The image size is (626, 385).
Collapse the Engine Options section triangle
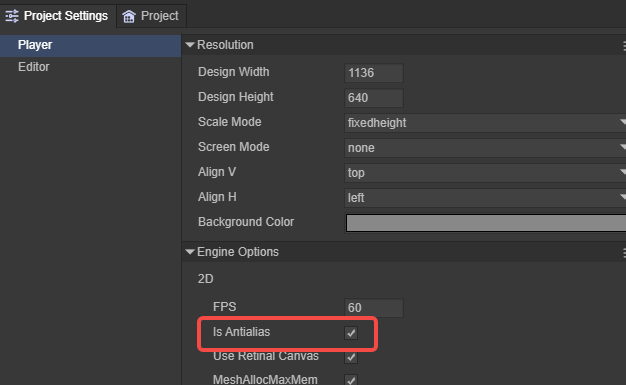(x=190, y=252)
